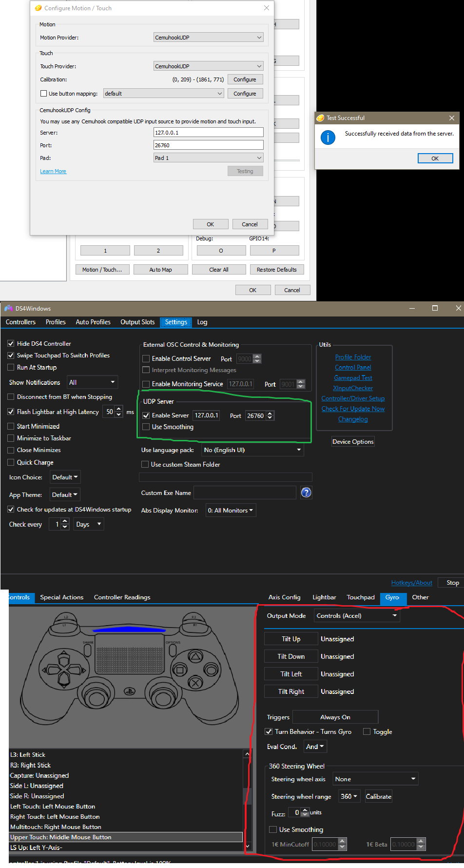
Task: Click the Tilt Up button
Action: pos(291,639)
